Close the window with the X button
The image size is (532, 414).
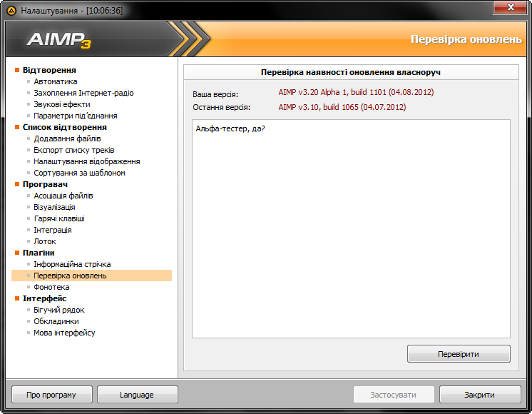tap(510, 7)
